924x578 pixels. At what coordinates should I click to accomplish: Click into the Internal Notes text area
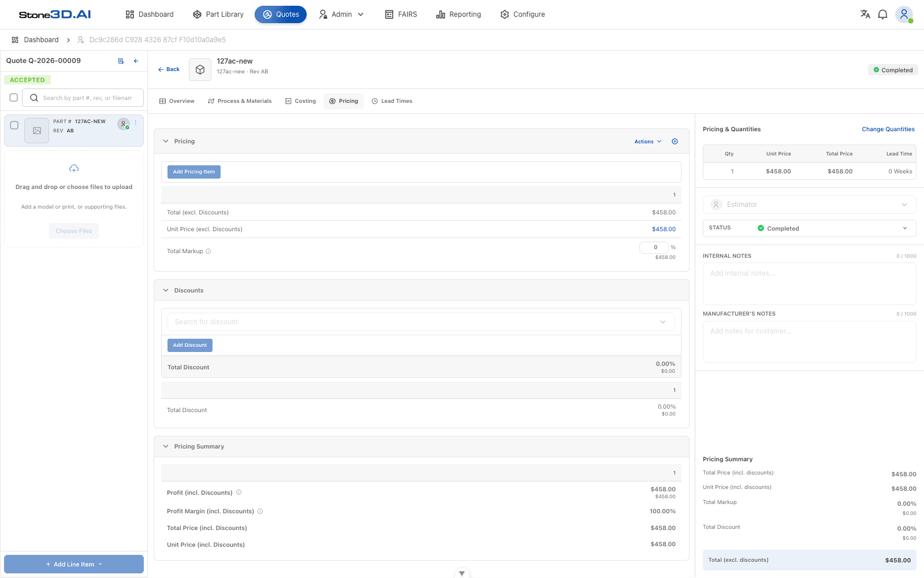(809, 284)
